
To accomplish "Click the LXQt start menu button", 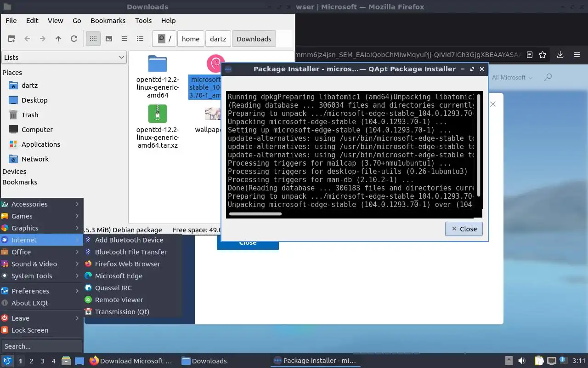I will [7, 361].
